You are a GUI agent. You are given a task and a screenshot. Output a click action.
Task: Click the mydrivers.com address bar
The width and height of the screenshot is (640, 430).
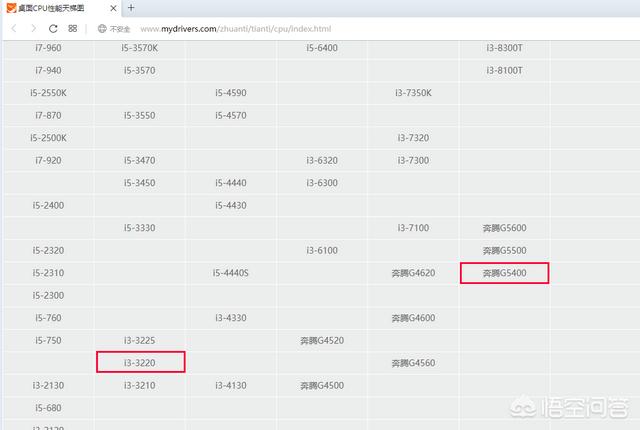coord(236,29)
